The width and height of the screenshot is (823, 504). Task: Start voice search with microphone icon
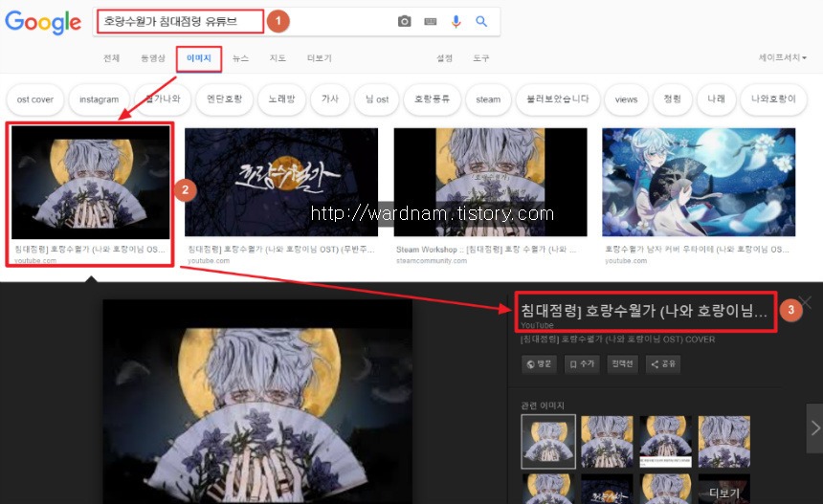tap(456, 21)
